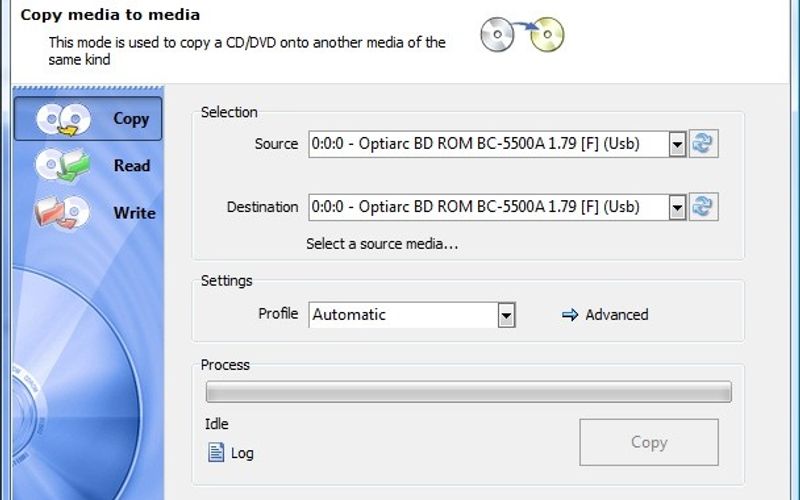
Task: Select the Copy tab label
Action: (131, 119)
